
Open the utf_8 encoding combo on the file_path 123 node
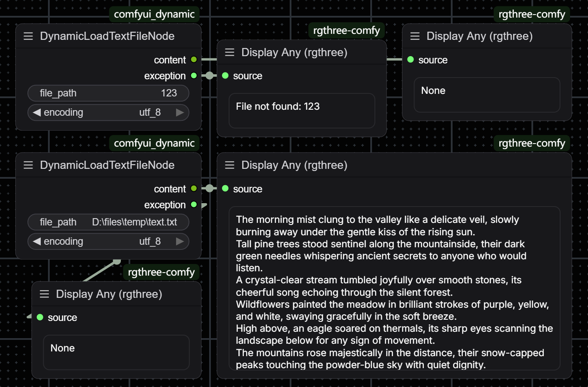pyautogui.click(x=108, y=112)
